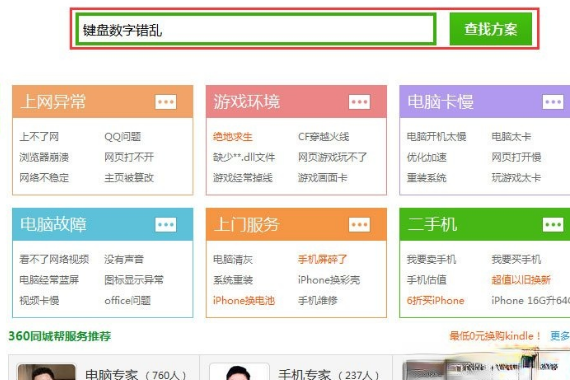View the 电脑专家 avatar photo

[x=47, y=372]
